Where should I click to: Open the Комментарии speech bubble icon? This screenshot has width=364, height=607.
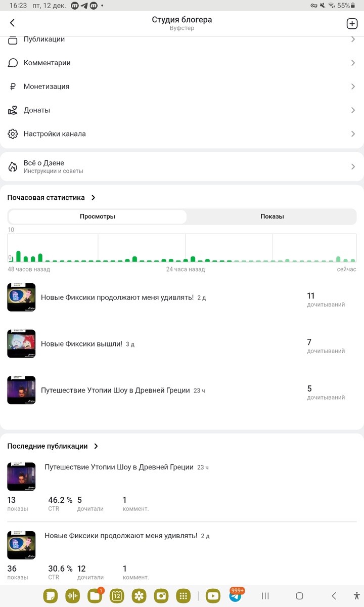13,63
